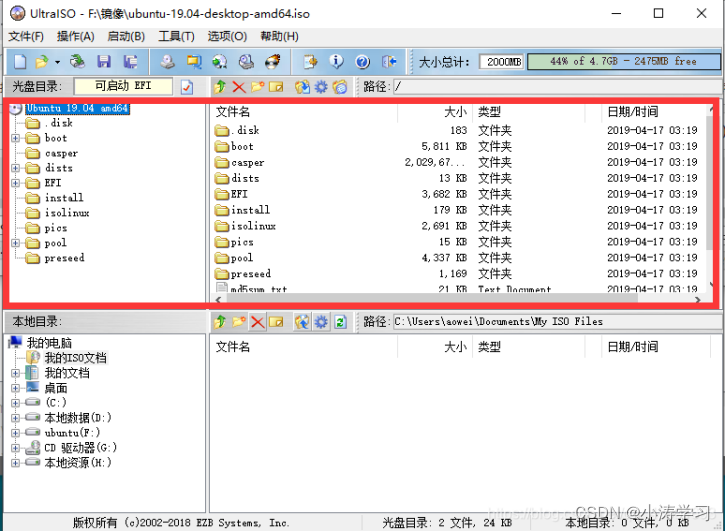The width and height of the screenshot is (725, 531).
Task: Click the 44% of 4.7GB capacity bar
Action: point(623,61)
